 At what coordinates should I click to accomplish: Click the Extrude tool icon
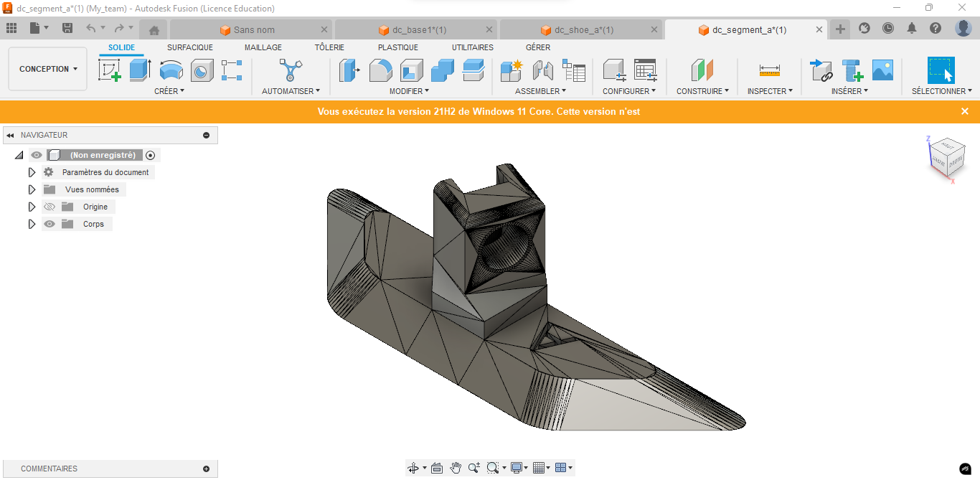(140, 70)
